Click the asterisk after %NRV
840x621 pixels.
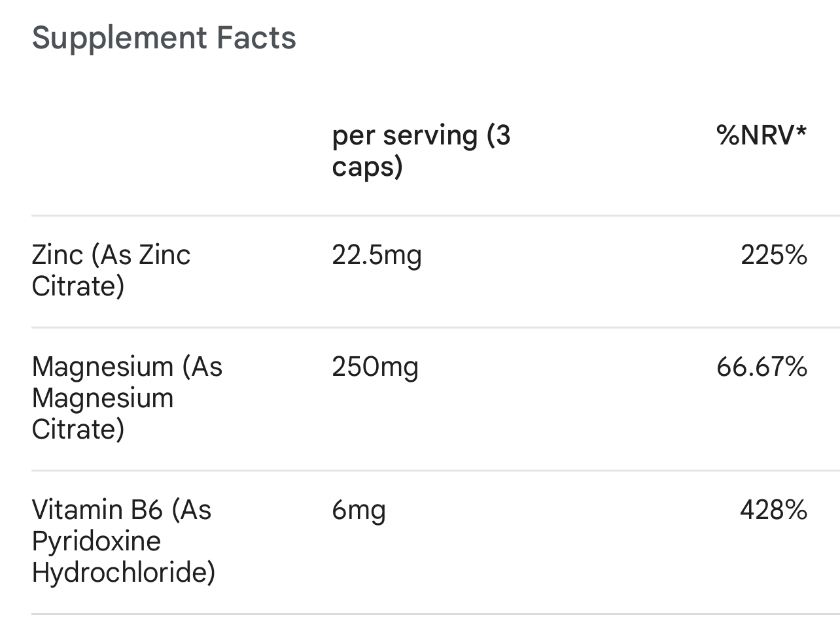pos(801,132)
